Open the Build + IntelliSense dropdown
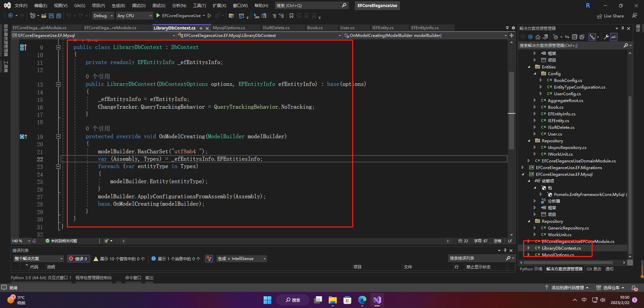644x308 pixels. coord(241,259)
